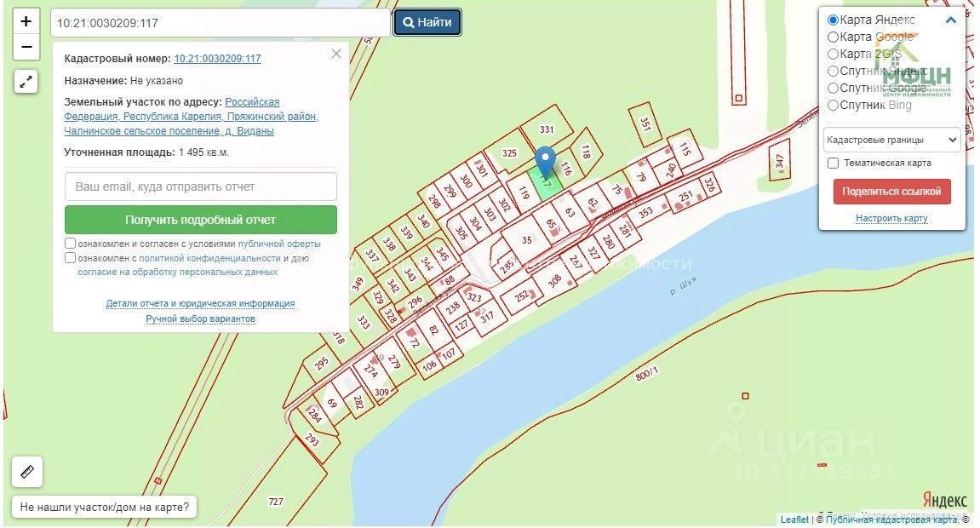Enable the Тематическая карта checkbox
980x528 pixels.
tap(833, 164)
